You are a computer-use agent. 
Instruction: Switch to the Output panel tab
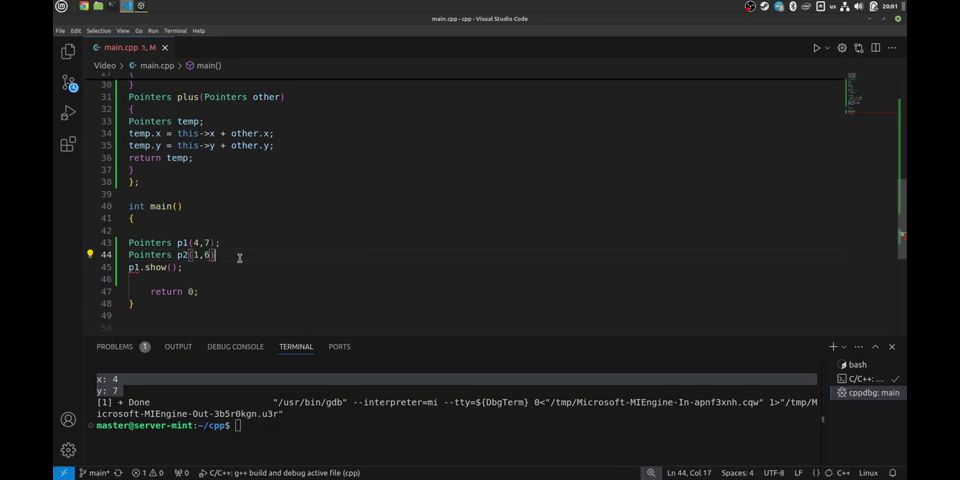coord(178,347)
